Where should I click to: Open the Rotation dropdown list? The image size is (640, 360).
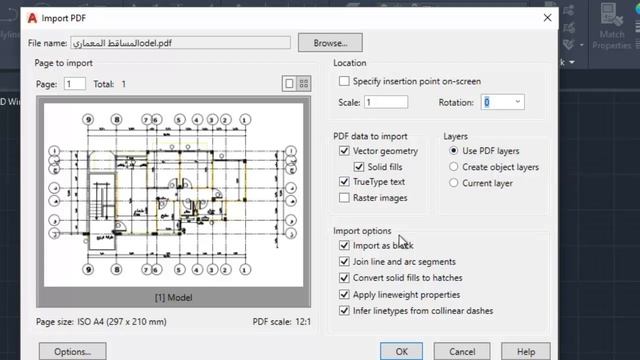click(518, 102)
